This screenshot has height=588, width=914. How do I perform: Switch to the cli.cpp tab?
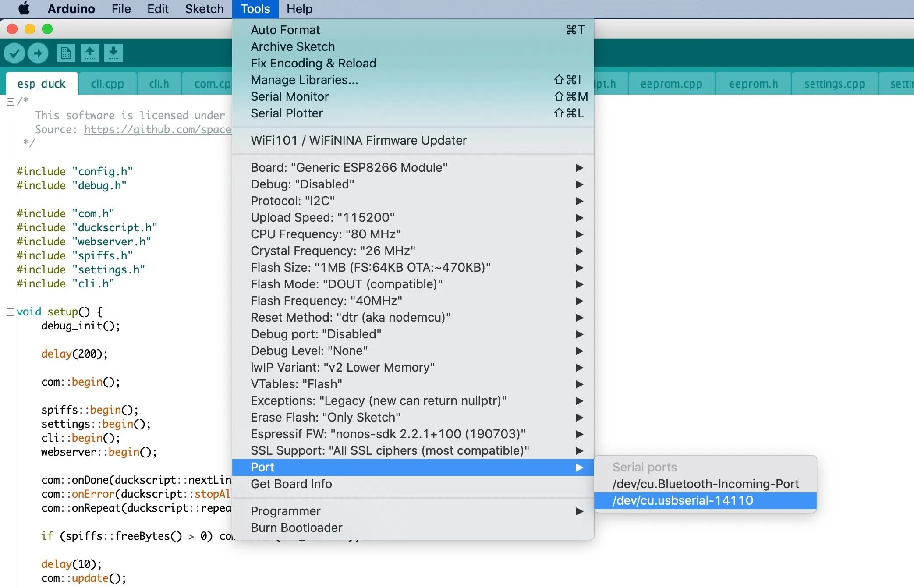(107, 84)
